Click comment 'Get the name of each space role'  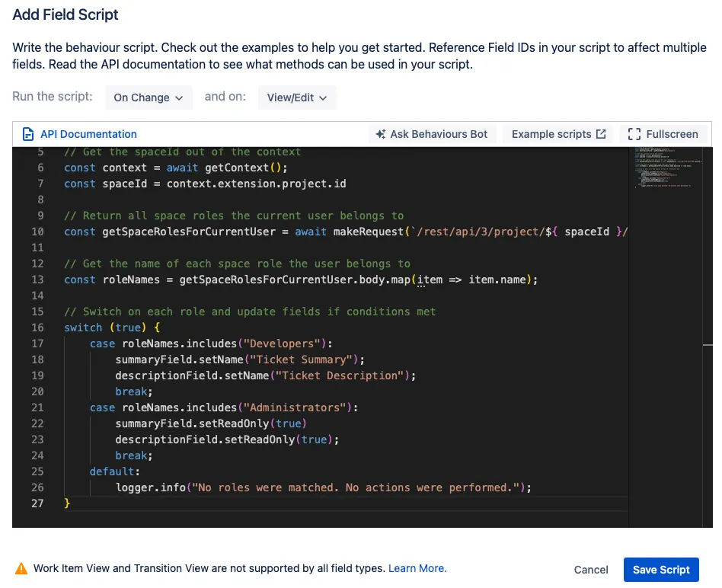[x=237, y=264]
